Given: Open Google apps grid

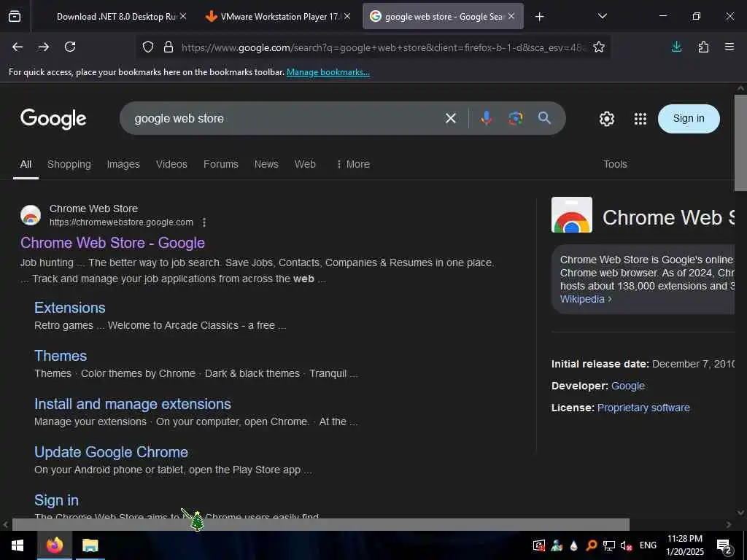Looking at the screenshot, I should (640, 119).
